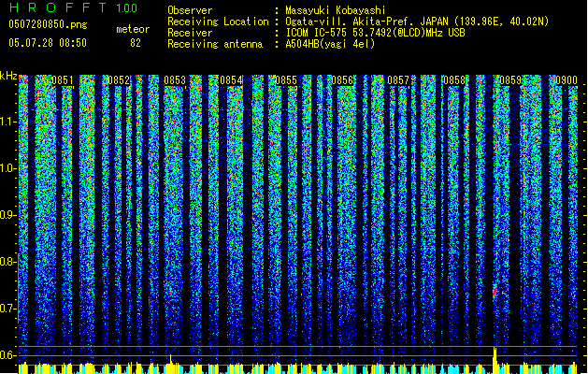
Task: Click the meteor label
Action: point(133,29)
